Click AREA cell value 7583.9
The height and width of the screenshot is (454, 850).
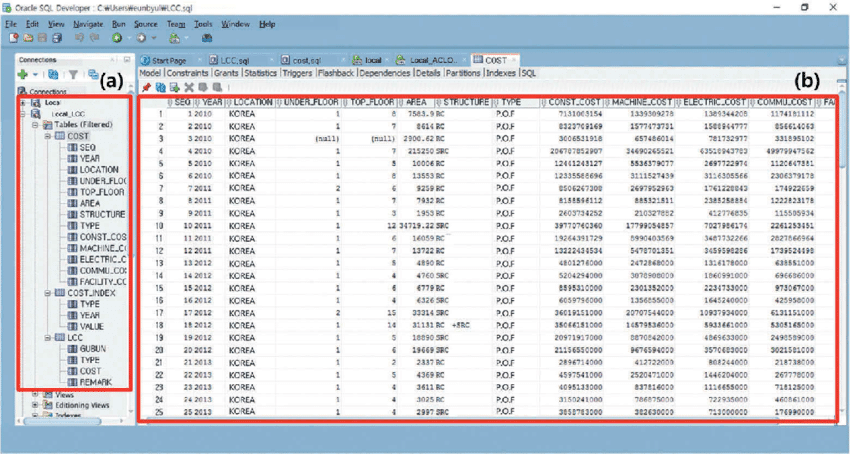click(x=422, y=114)
